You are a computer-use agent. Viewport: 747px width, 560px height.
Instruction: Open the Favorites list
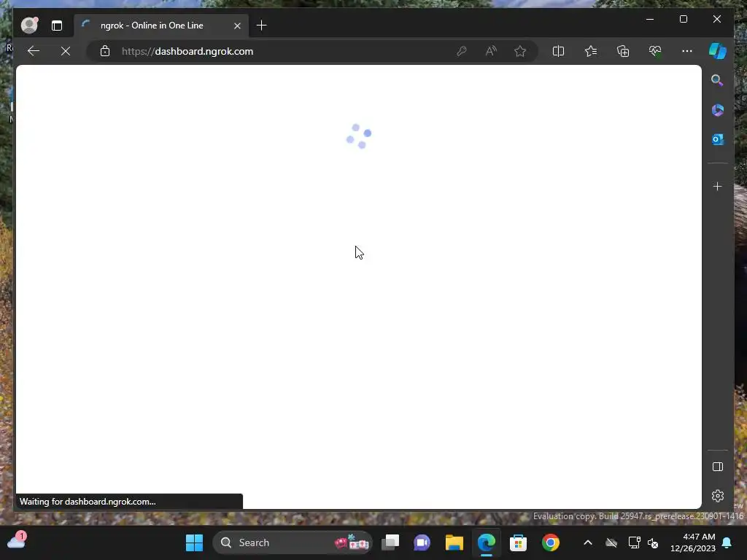(x=591, y=51)
